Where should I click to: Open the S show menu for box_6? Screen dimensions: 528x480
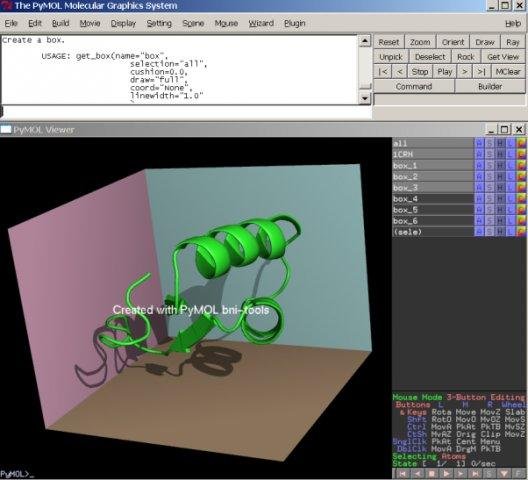490,221
